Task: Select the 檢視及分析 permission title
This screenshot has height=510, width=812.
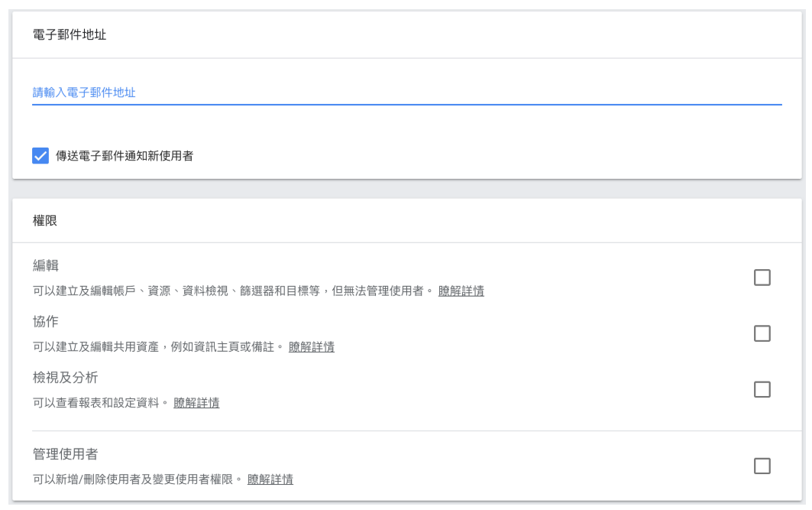Action: point(65,377)
